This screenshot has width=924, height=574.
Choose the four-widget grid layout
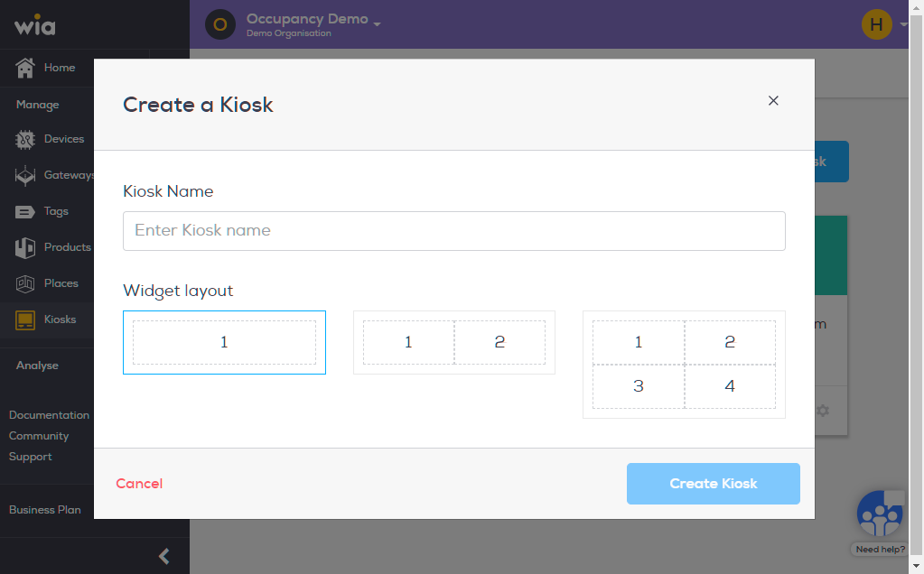[684, 365]
